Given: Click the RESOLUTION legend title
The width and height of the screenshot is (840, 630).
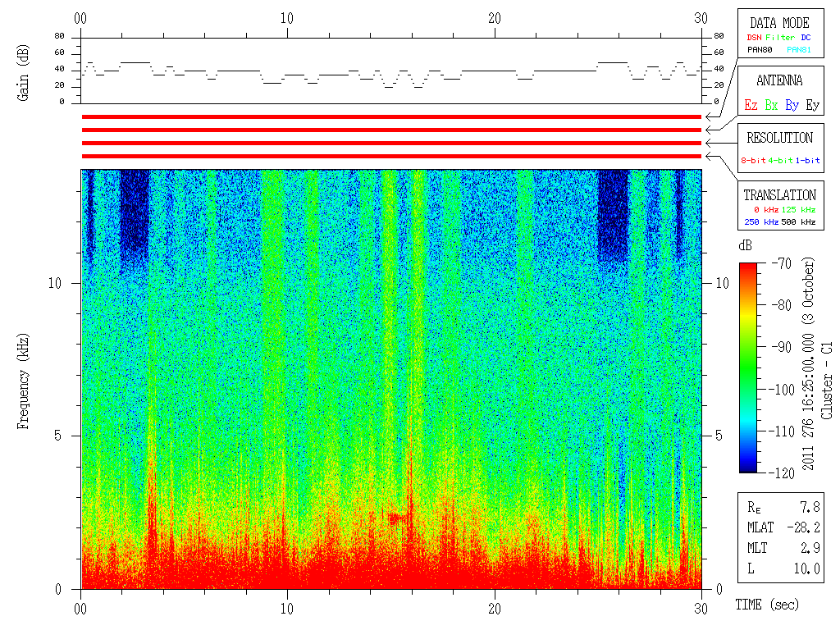Looking at the screenshot, I should [x=780, y=138].
